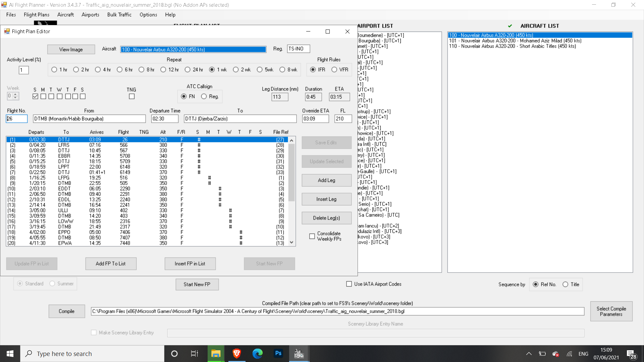Click Select Compile Parameters button
This screenshot has height=362, width=644.
[x=611, y=311]
